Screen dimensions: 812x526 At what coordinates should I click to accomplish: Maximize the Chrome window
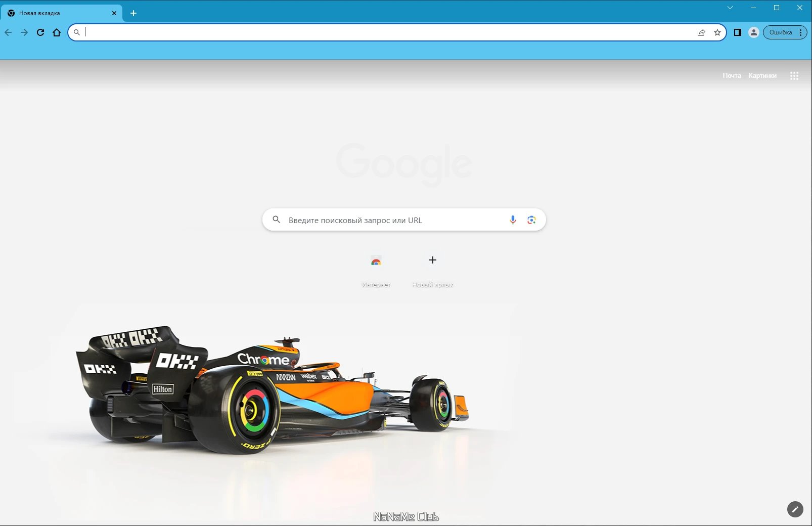(x=777, y=8)
